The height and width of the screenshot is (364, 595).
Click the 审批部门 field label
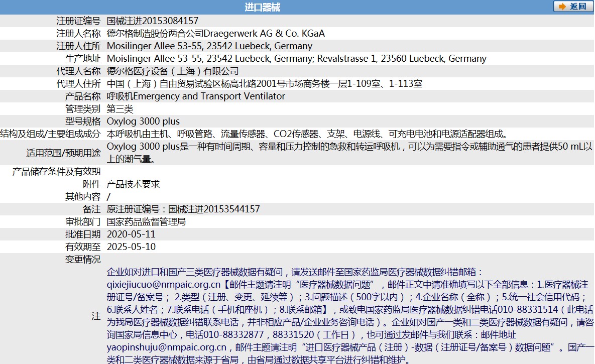[x=83, y=222]
